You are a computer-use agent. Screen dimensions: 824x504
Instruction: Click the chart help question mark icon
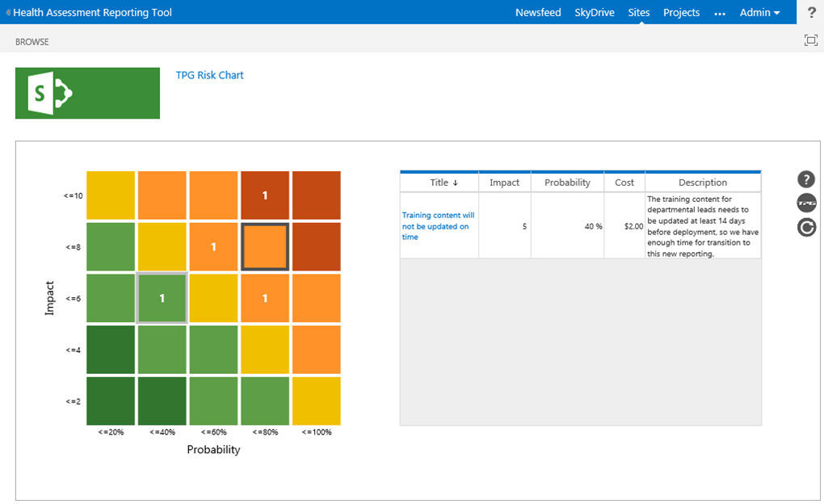tap(805, 179)
